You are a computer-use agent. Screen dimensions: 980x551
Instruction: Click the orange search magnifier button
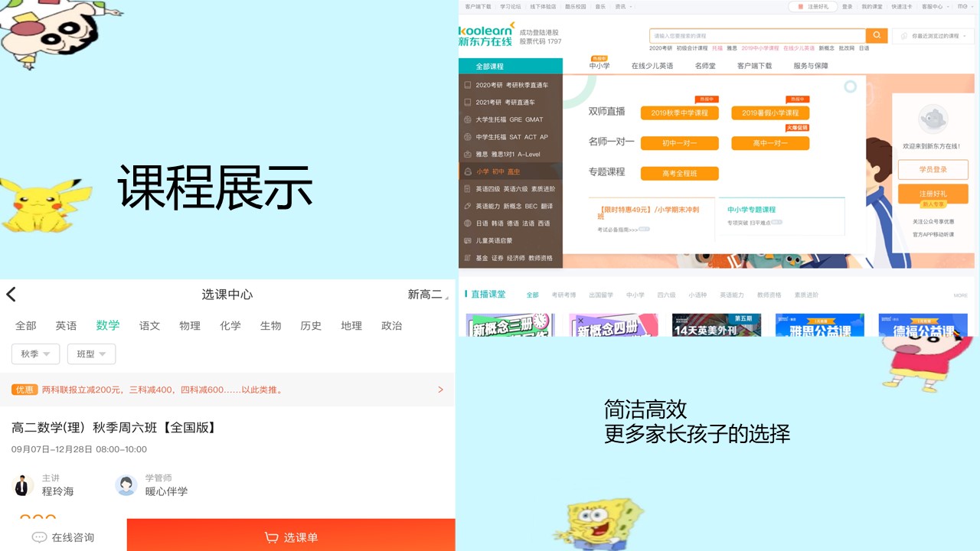pos(877,35)
